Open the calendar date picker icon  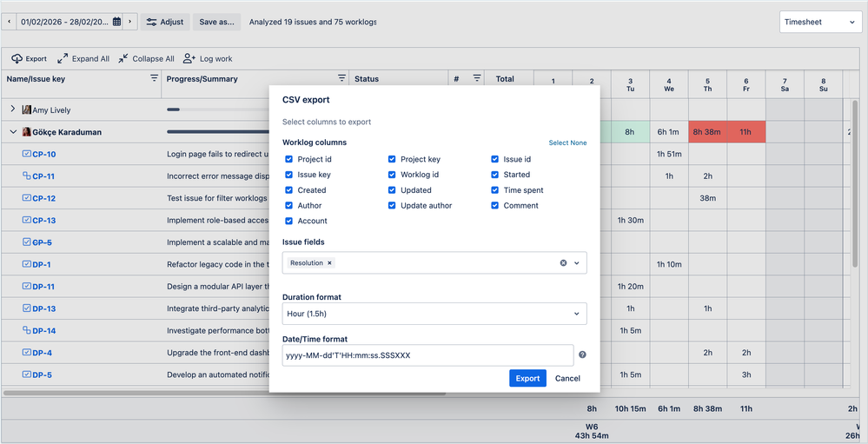(x=116, y=22)
